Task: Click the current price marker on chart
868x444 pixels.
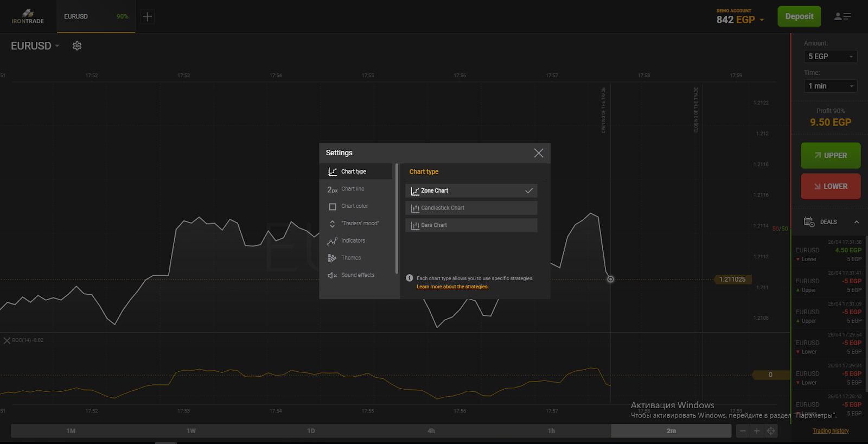Action: click(610, 279)
